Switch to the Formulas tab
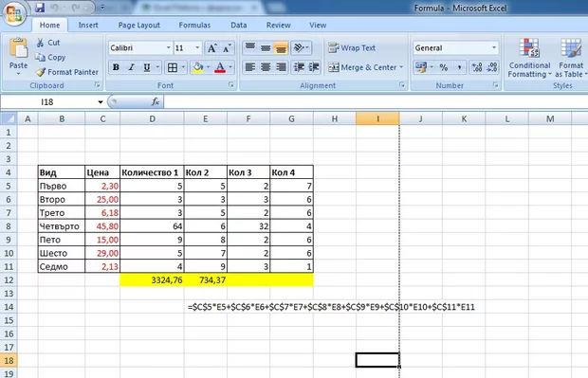The image size is (588, 378). tap(194, 25)
